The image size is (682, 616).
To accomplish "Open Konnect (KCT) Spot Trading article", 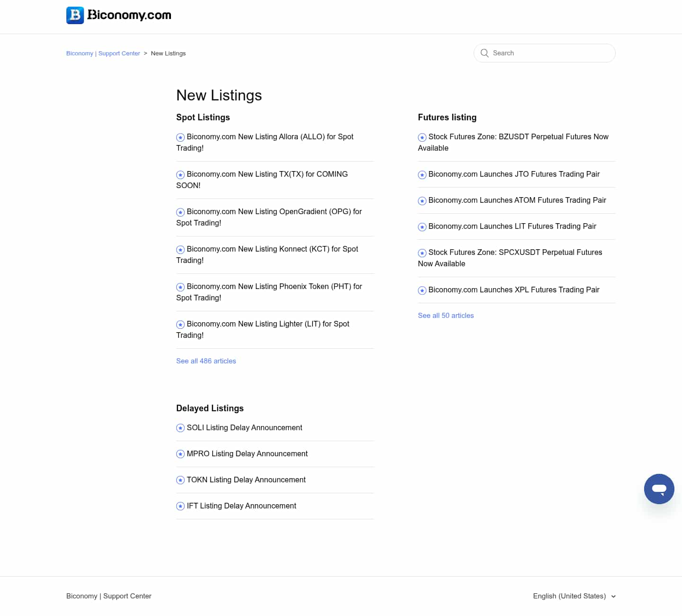I will [x=267, y=254].
